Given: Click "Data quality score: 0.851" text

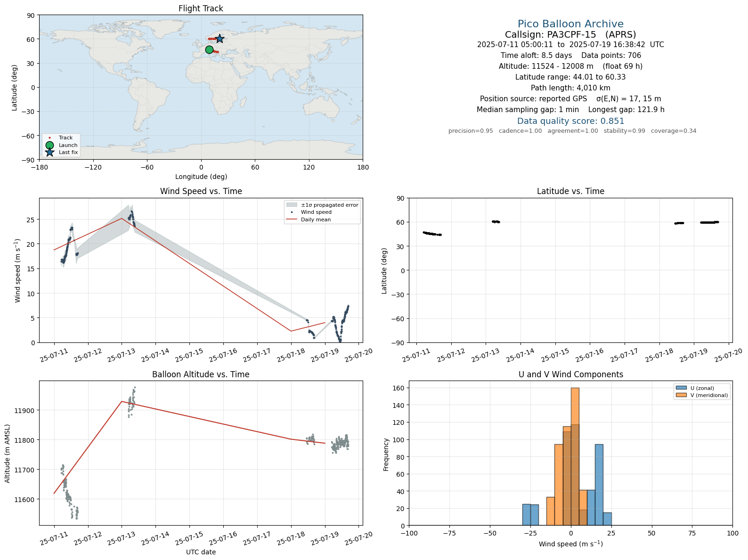Looking at the screenshot, I should [x=570, y=121].
